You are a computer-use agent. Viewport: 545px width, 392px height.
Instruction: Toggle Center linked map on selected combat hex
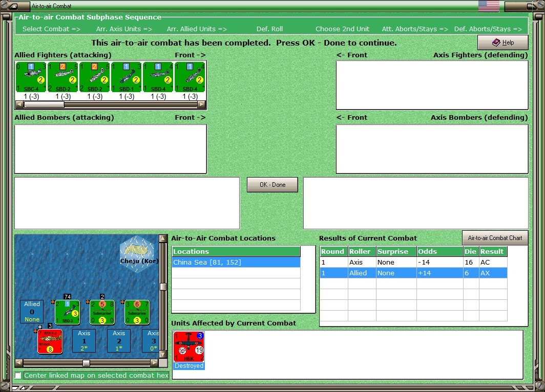[18, 375]
